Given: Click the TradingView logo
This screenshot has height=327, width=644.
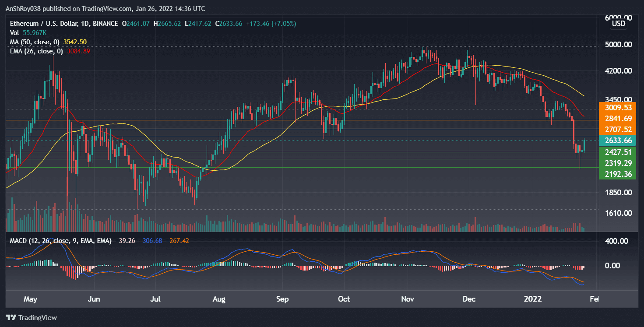Looking at the screenshot, I should (31, 318).
